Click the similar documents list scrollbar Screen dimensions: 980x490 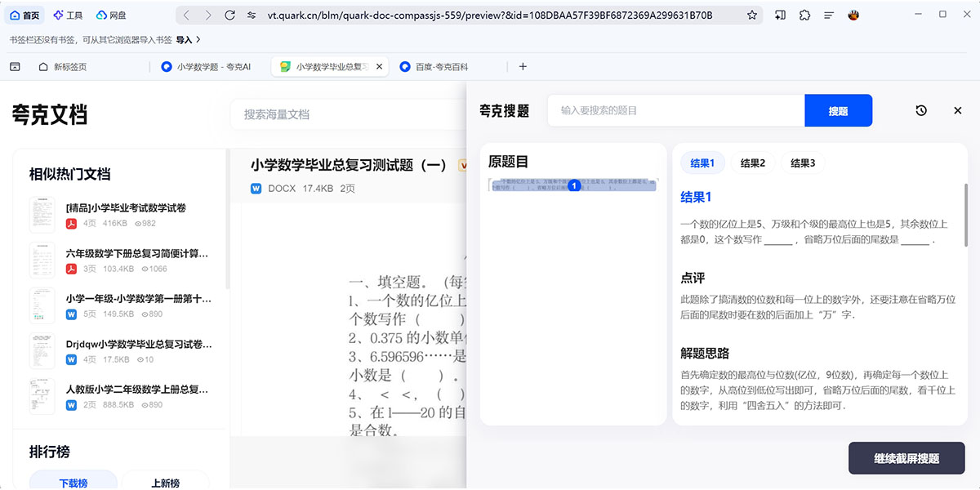[x=227, y=219]
